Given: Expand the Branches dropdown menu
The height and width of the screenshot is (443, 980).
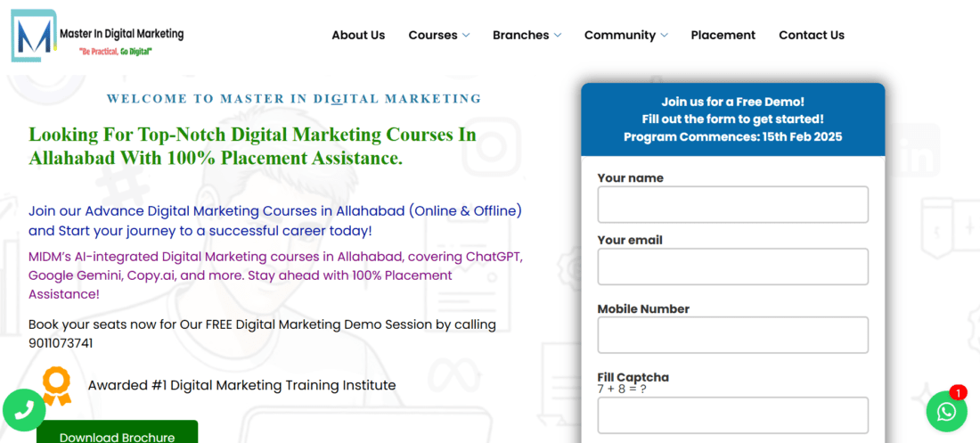Looking at the screenshot, I should point(527,36).
